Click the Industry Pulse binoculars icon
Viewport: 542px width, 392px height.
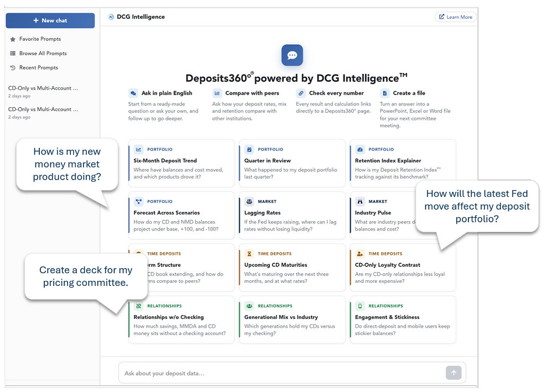coord(360,202)
